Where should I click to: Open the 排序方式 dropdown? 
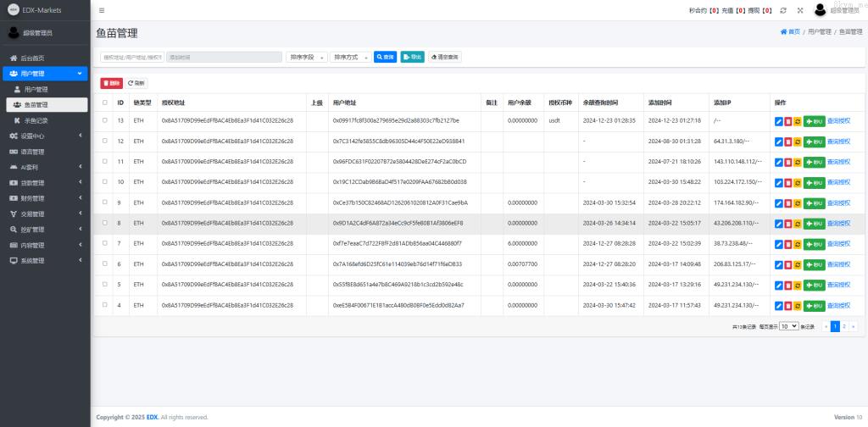point(349,57)
